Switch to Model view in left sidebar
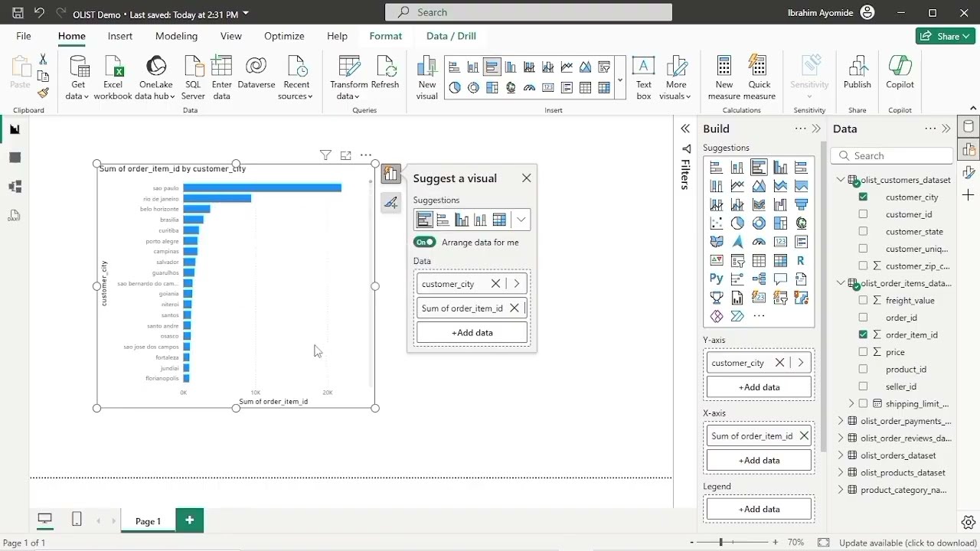980x551 pixels. pos(15,187)
